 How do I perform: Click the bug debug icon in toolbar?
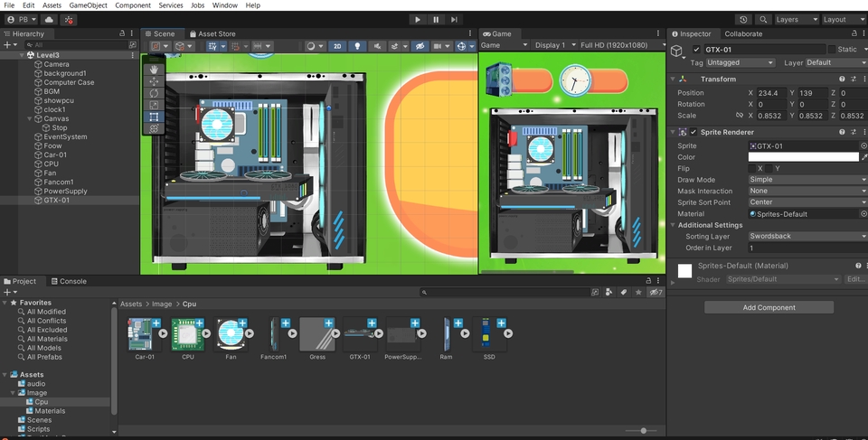click(69, 19)
